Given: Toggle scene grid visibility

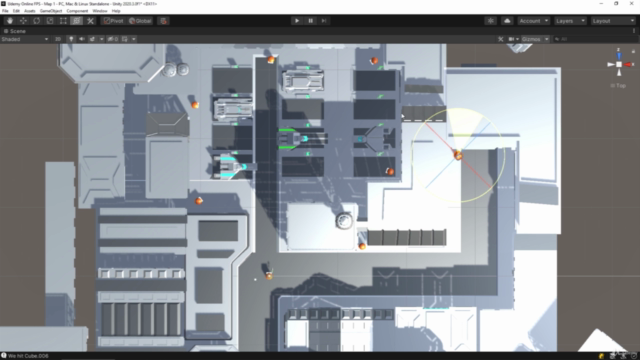Looking at the screenshot, I should point(125,39).
